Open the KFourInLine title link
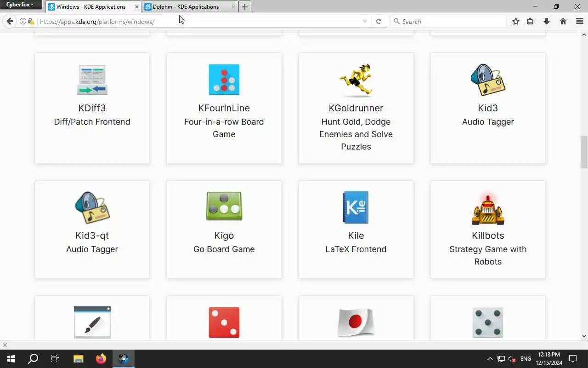588x368 pixels. 224,108
